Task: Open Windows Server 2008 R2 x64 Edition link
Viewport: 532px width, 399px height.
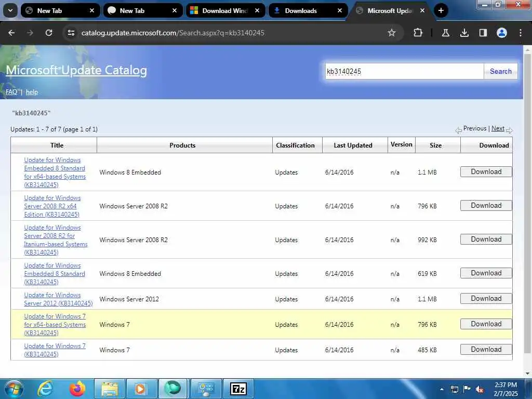Action: (51, 206)
